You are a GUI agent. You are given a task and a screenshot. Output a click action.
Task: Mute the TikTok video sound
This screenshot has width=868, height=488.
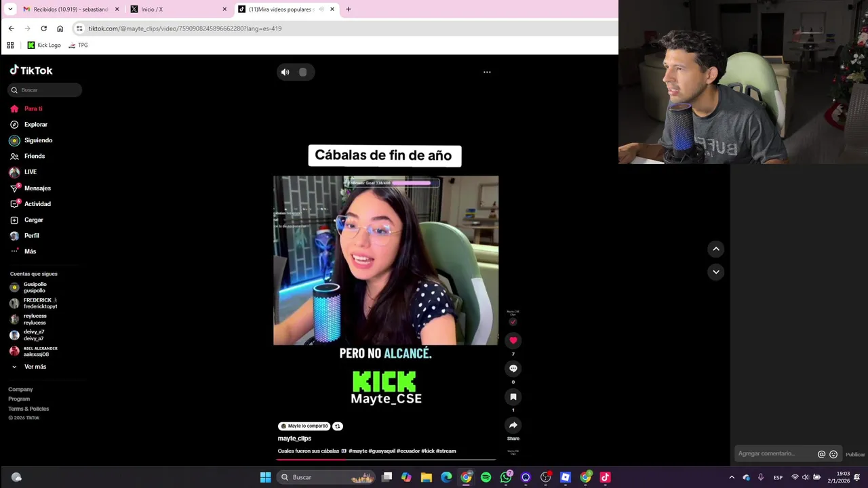point(285,72)
